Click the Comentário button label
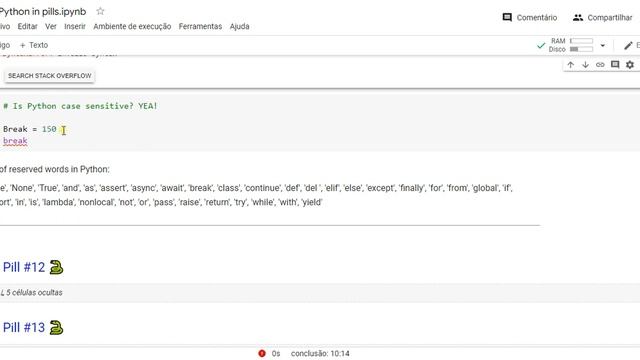Image resolution: width=640 pixels, height=360 pixels. point(537,18)
